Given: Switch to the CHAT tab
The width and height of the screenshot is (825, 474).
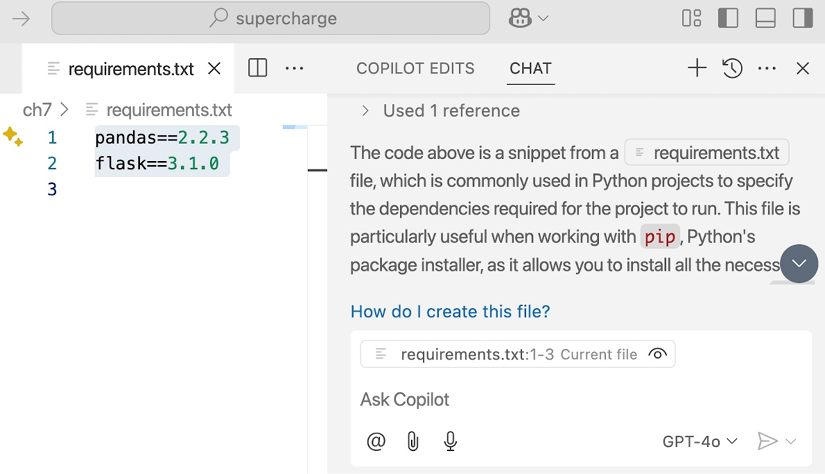Looking at the screenshot, I should point(530,68).
